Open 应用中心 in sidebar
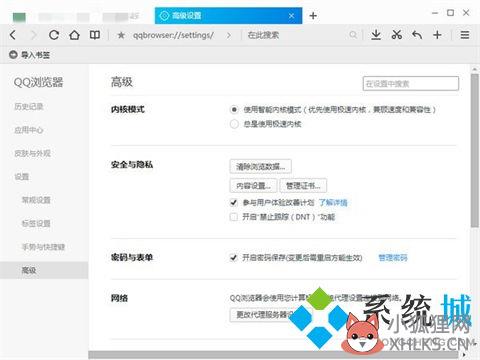Viewport: 480px width, 360px height. (x=29, y=130)
